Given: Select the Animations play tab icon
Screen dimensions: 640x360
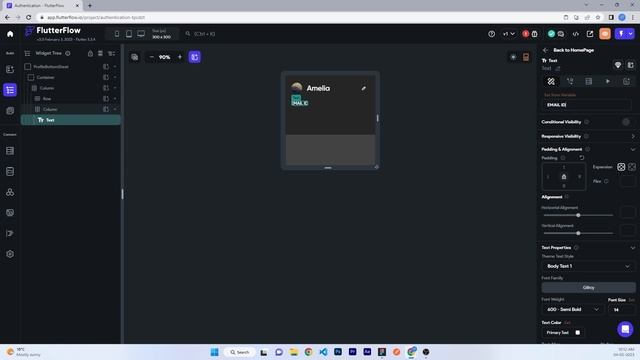Looking at the screenshot, I should 608,82.
